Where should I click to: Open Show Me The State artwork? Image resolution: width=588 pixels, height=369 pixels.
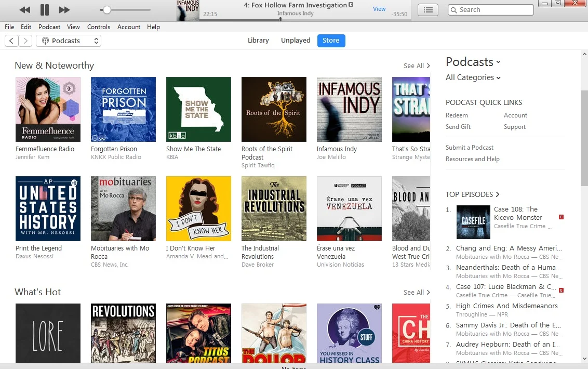coord(199,109)
